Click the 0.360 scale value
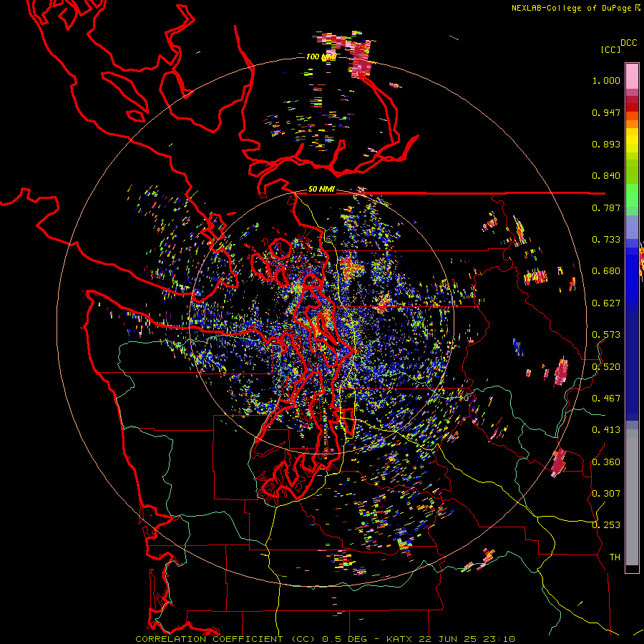 tap(606, 462)
